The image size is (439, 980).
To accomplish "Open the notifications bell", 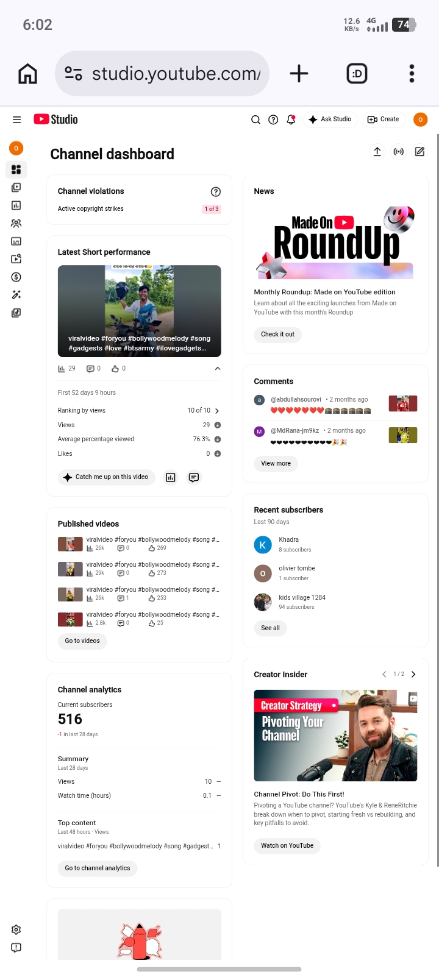I will click(x=291, y=119).
